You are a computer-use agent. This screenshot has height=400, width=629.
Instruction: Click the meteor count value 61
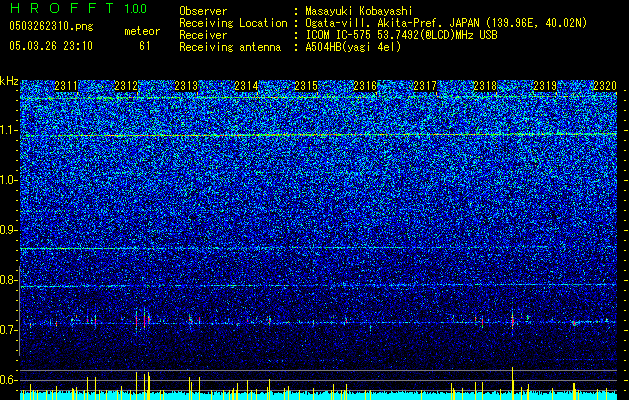pos(145,46)
